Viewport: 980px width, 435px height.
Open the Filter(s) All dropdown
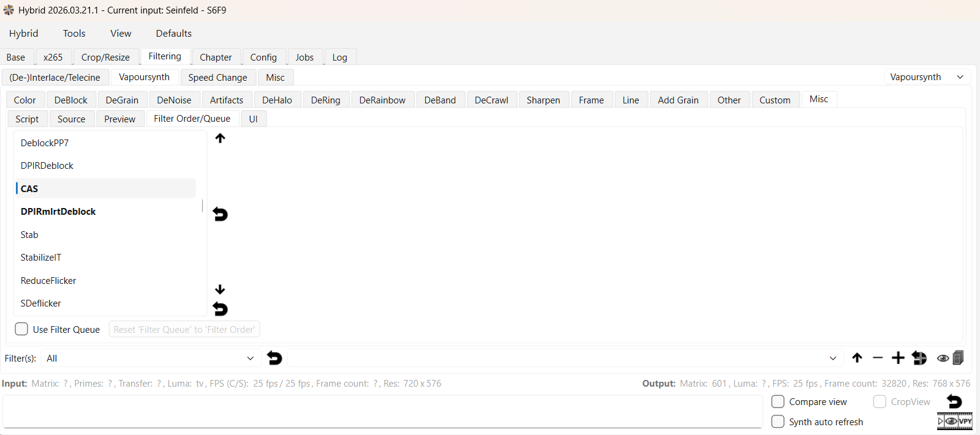pos(150,358)
